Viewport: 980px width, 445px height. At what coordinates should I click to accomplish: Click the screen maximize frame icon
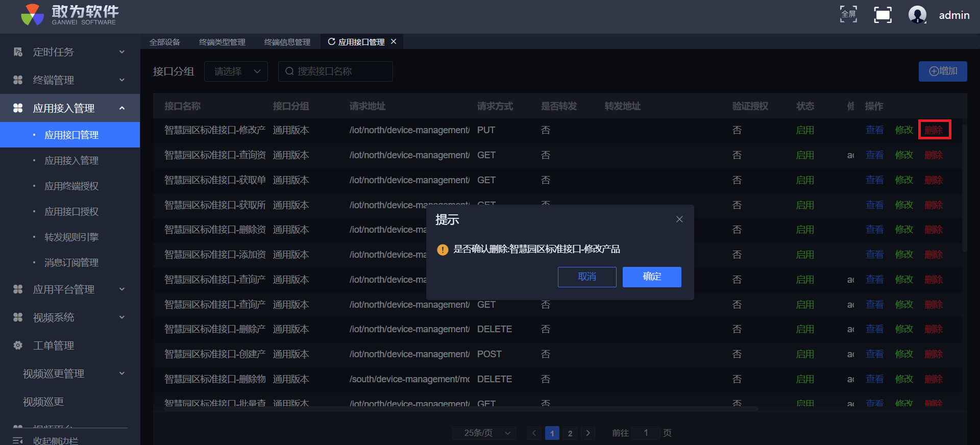point(883,15)
